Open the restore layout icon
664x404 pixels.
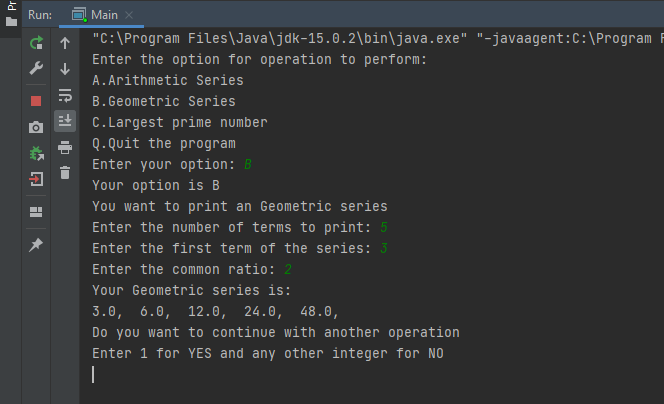coord(36,211)
